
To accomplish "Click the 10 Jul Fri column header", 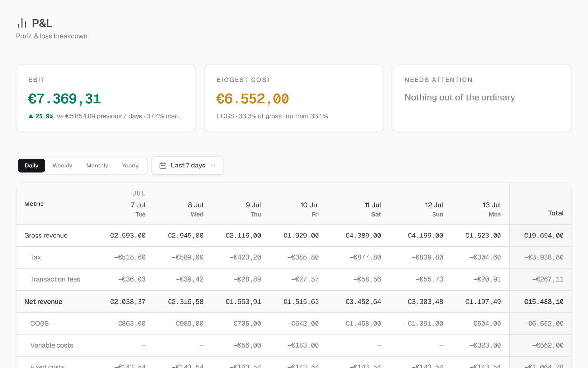I will pos(310,209).
